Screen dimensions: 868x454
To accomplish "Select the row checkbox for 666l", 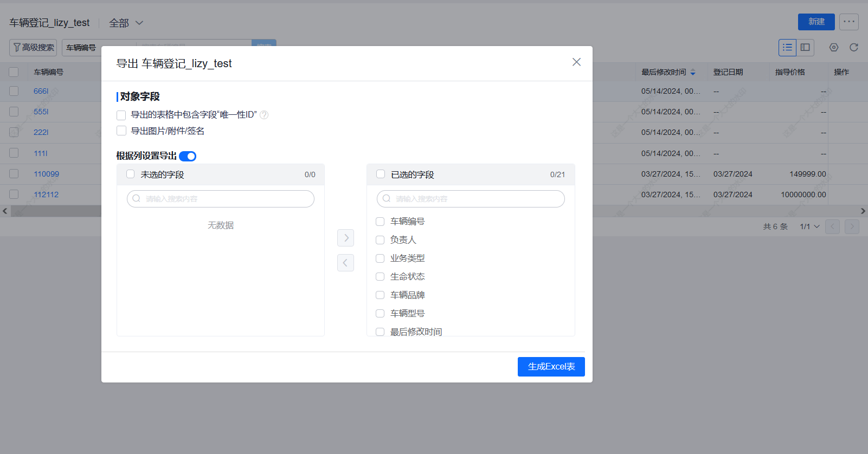I will pyautogui.click(x=14, y=91).
